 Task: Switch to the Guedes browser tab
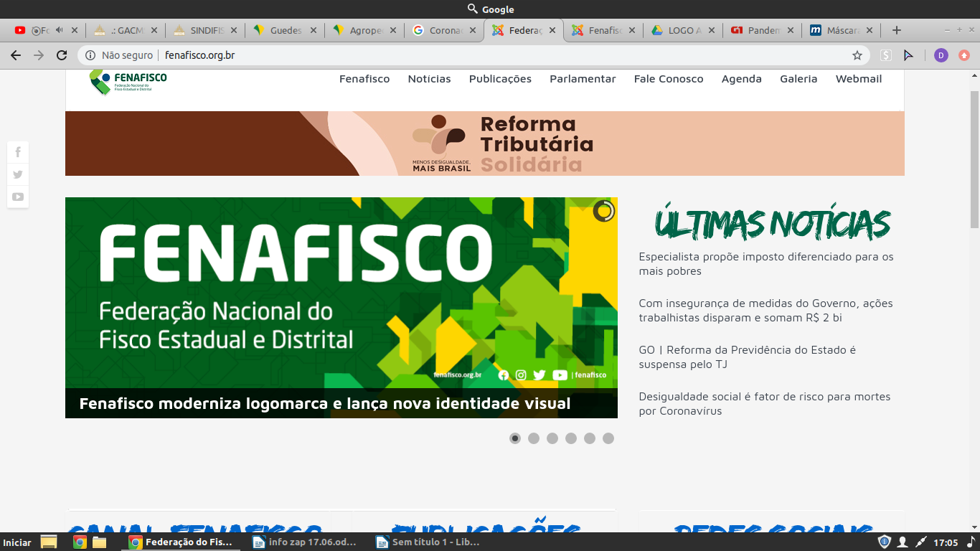click(285, 30)
